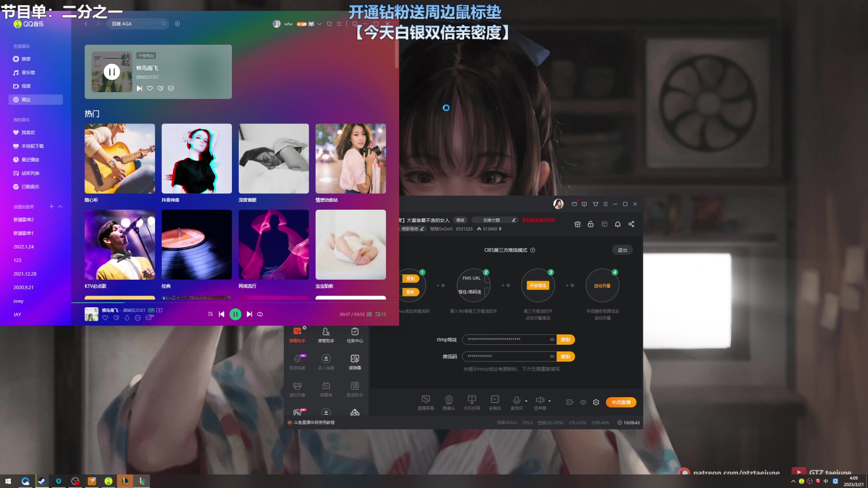
Task: Open the 抖音神曲 radio thumbnail
Action: pos(197,159)
